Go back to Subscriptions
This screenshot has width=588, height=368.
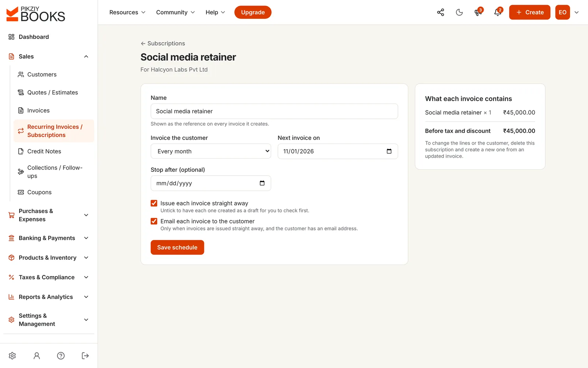[163, 43]
